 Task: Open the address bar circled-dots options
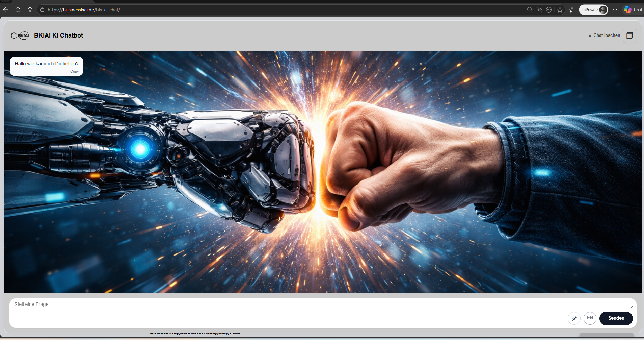pyautogui.click(x=549, y=10)
